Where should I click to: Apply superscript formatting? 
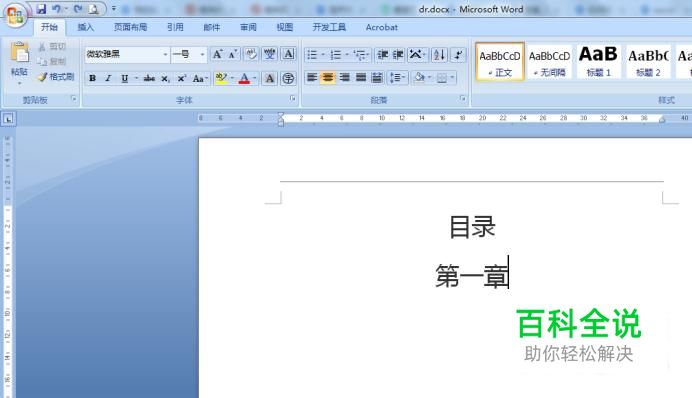click(181, 79)
